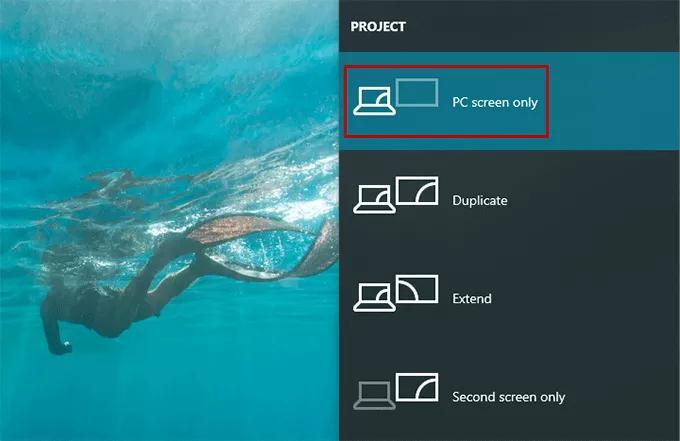Switch to Second screen only text label
This screenshot has width=680, height=441.
point(508,397)
